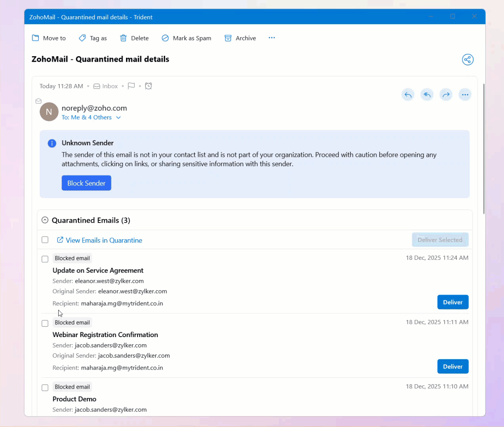The width and height of the screenshot is (504, 427).
Task: Click timestamp 18 Dec, 2025 11:24 AM
Action: click(437, 258)
